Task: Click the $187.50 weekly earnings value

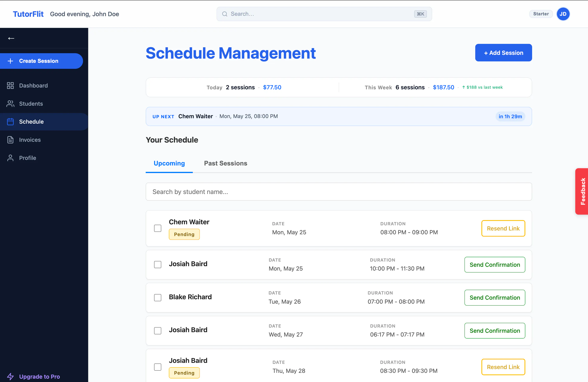Action: coord(443,87)
